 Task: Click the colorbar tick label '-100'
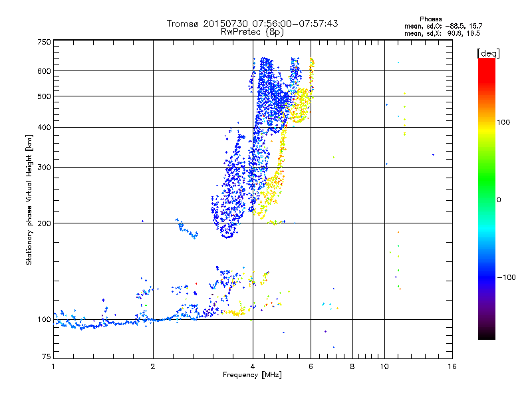506,277
